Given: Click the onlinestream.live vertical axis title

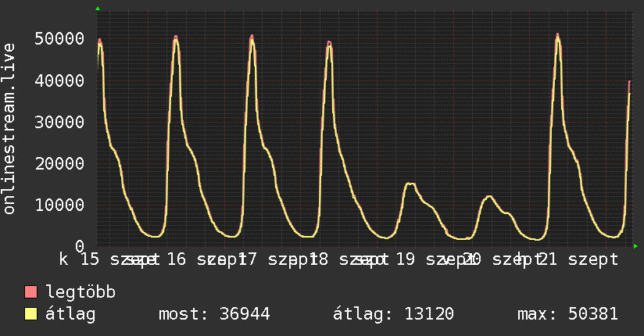Looking at the screenshot, I should 9,129.
